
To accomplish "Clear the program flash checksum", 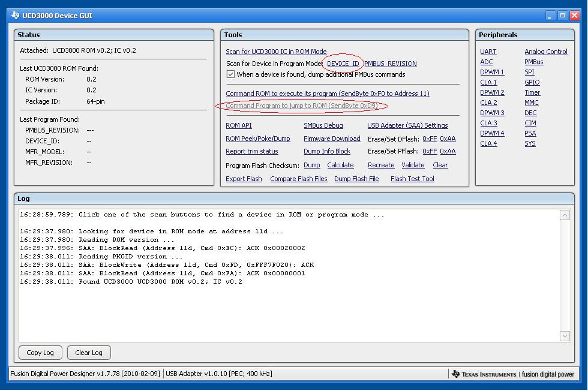I will (440, 166).
